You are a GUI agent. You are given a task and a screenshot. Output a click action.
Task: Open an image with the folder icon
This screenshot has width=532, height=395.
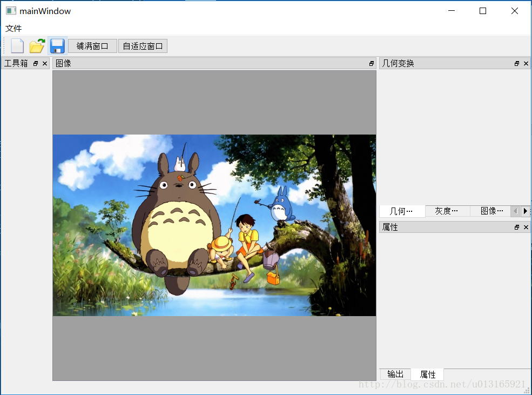pos(37,46)
